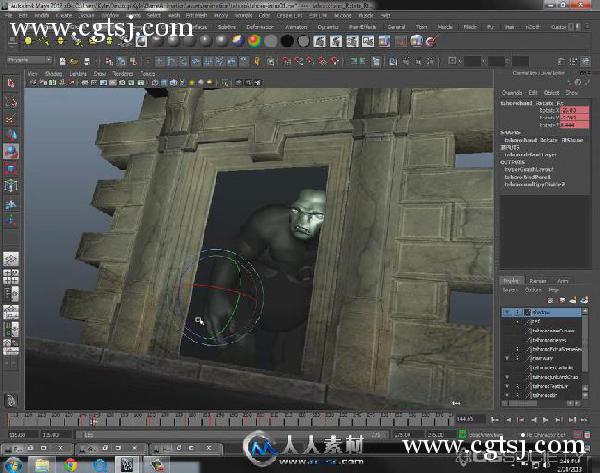Go to start of playback range
Screen dimensions: 600x473
point(494,420)
